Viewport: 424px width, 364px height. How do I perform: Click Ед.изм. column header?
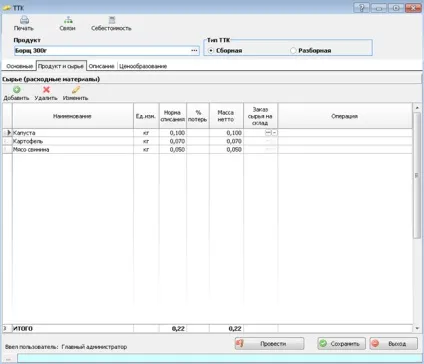[x=146, y=116]
